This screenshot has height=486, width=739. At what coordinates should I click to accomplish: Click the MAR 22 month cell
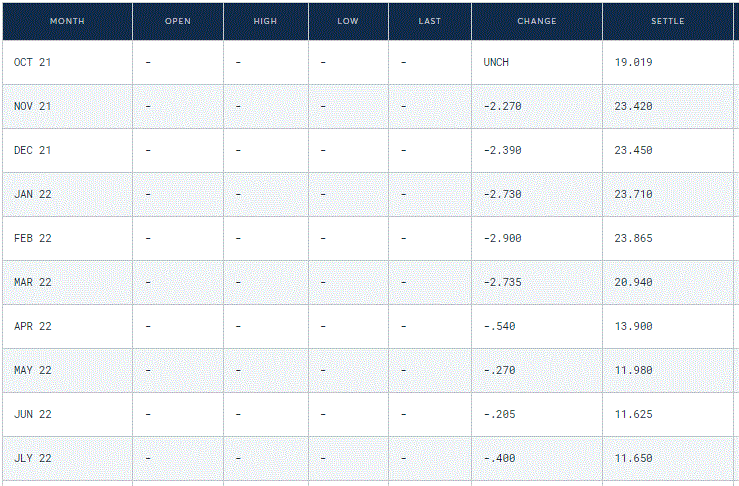click(x=32, y=282)
